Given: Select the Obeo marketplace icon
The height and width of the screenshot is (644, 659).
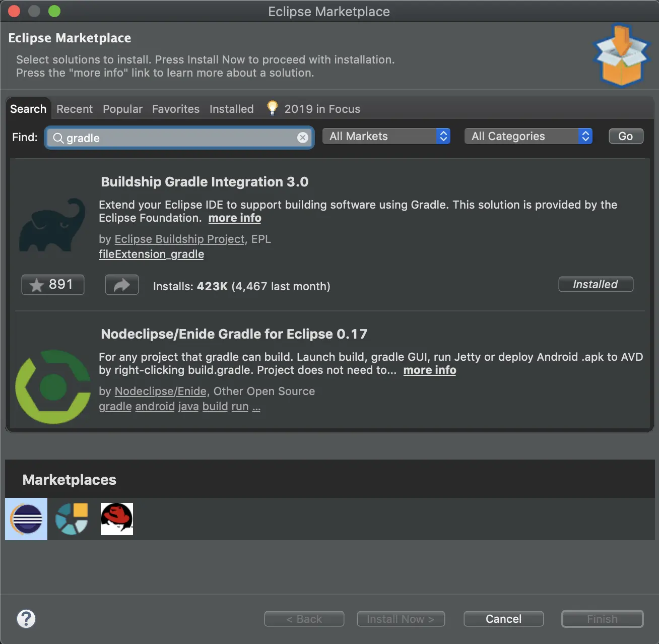Looking at the screenshot, I should point(72,519).
